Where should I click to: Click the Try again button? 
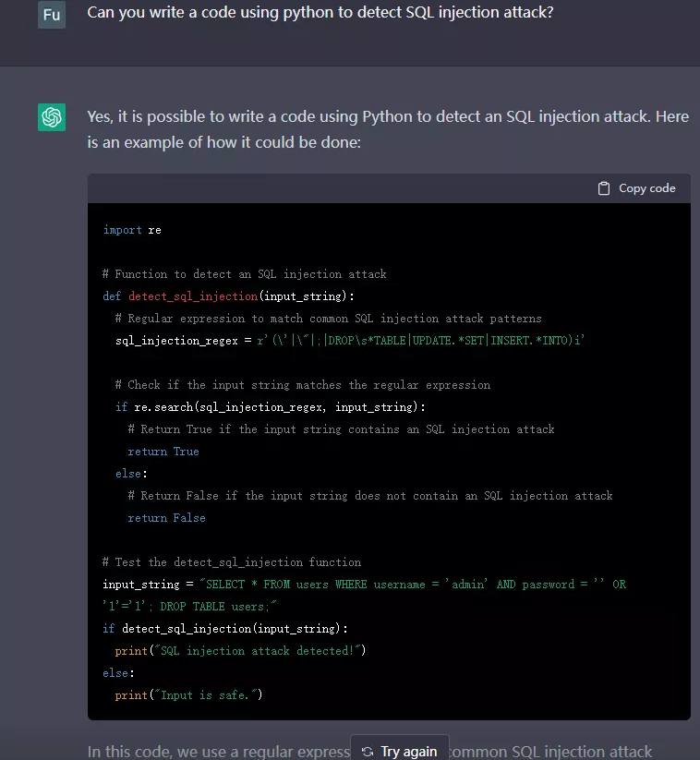tap(400, 751)
